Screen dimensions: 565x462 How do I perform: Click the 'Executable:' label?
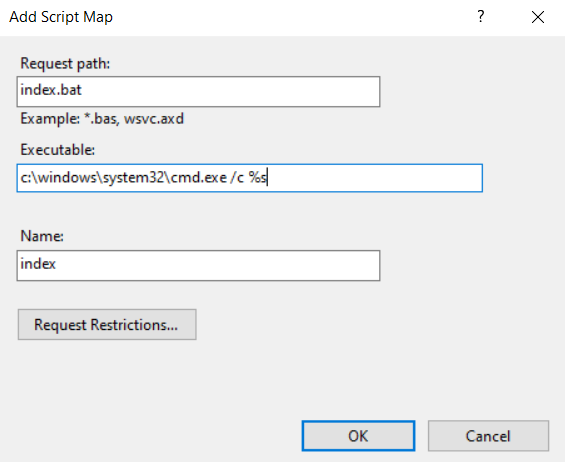pos(58,150)
